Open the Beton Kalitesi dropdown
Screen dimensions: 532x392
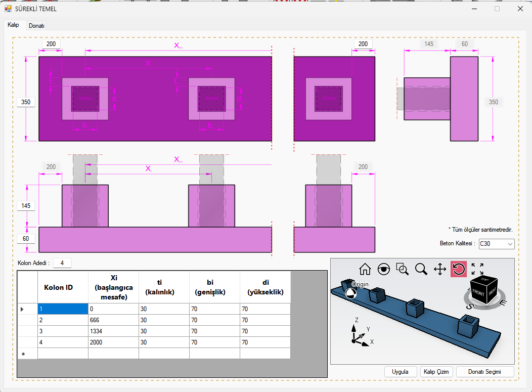pos(496,244)
